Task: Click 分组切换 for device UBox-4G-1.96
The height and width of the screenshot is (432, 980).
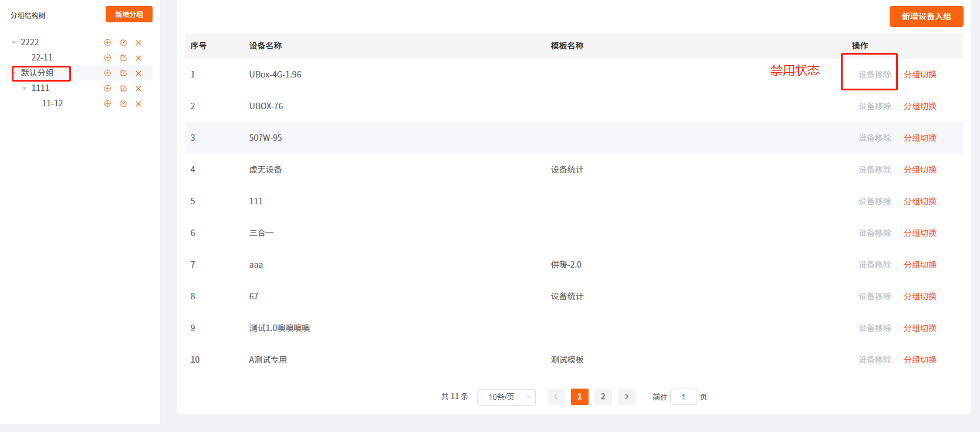Action: (x=920, y=75)
